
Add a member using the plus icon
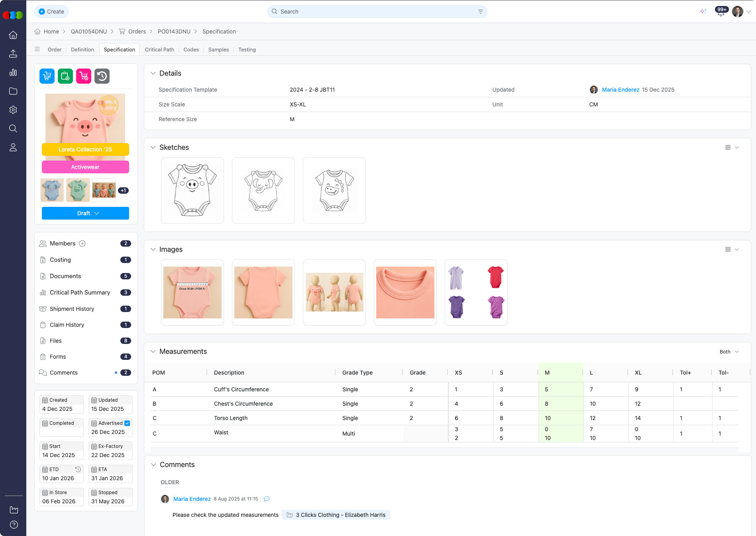(82, 243)
